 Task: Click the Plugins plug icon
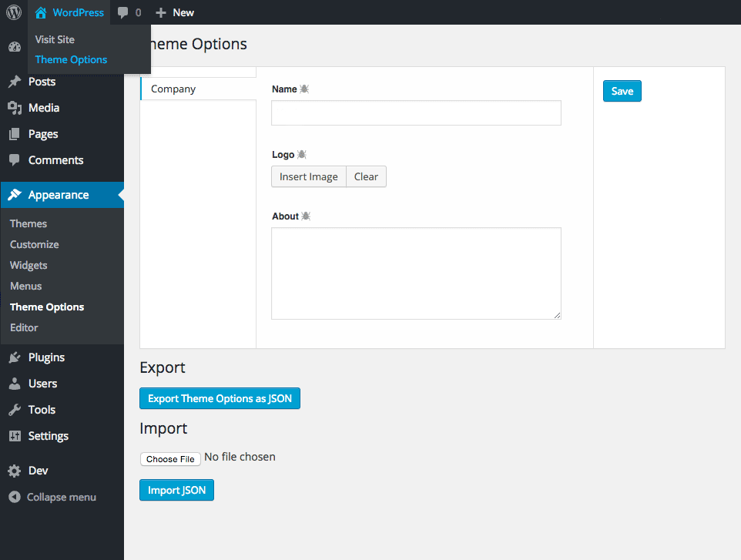(15, 357)
